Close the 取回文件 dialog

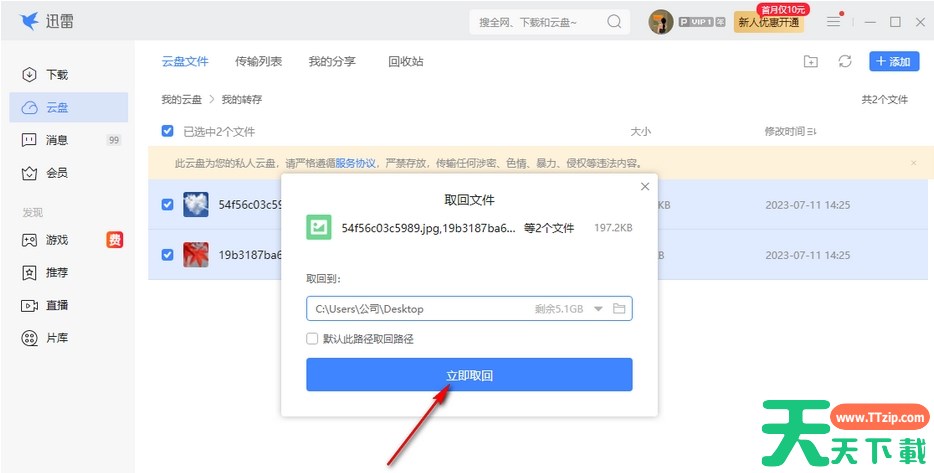(645, 186)
